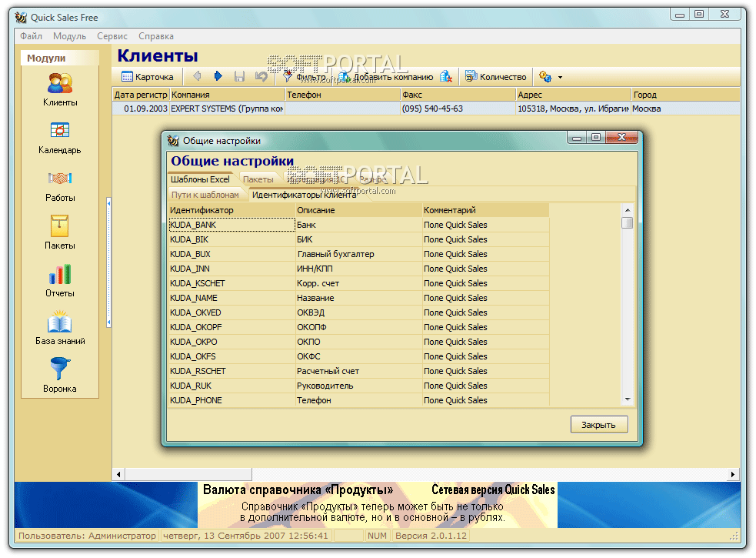This screenshot has height=558, width=756.
Task: Click the save floppy disk icon
Action: click(239, 76)
